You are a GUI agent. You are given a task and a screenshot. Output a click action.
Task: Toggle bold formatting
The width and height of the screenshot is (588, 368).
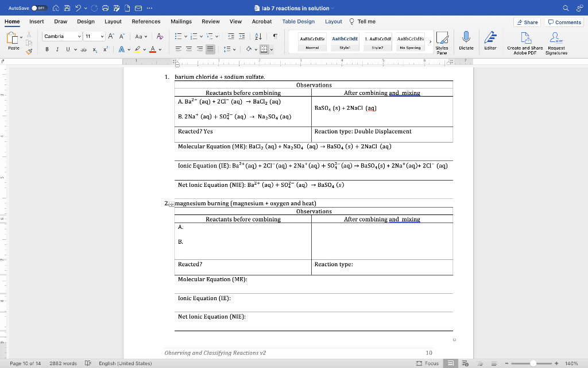coord(47,49)
